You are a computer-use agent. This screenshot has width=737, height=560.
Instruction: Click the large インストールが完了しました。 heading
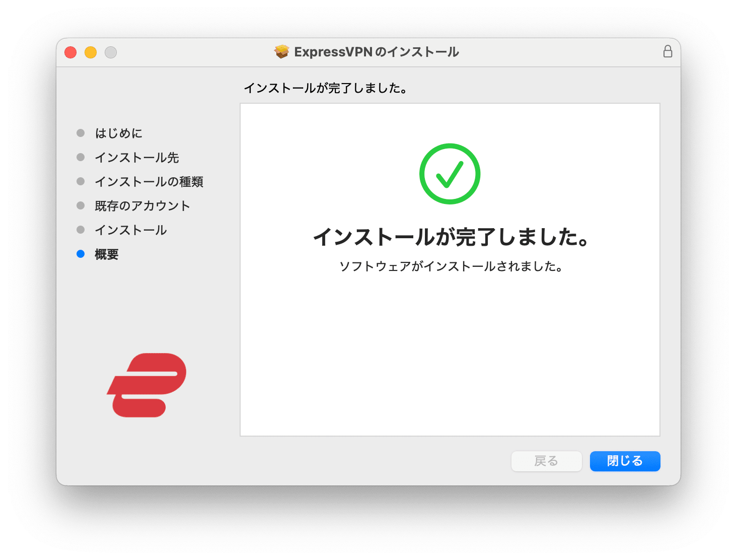(451, 237)
